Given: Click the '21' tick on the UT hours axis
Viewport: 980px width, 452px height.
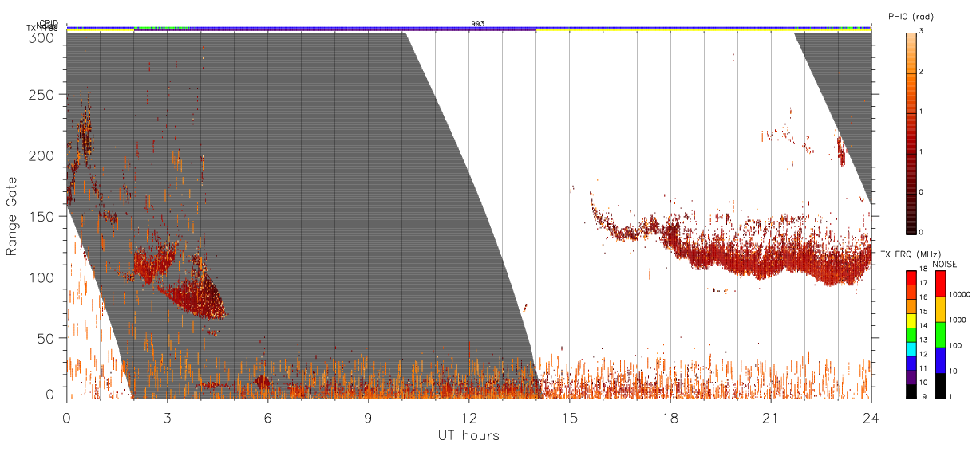Looking at the screenshot, I should click(770, 417).
